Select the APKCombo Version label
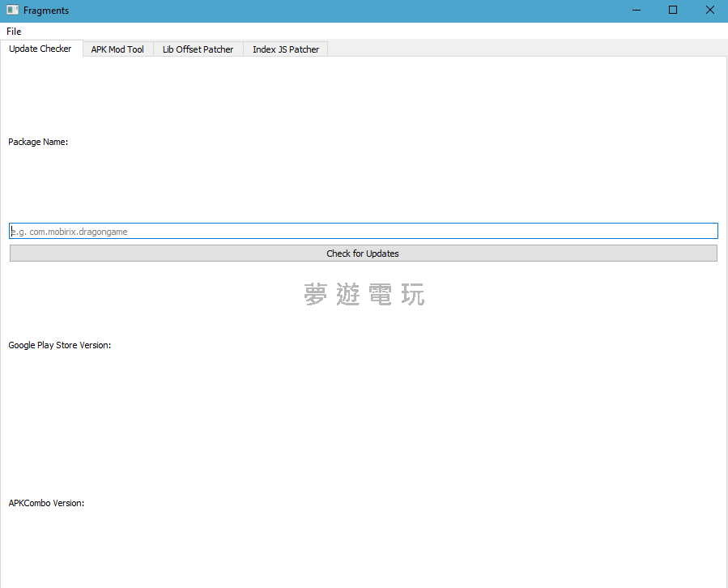The width and height of the screenshot is (728, 588). coord(46,503)
